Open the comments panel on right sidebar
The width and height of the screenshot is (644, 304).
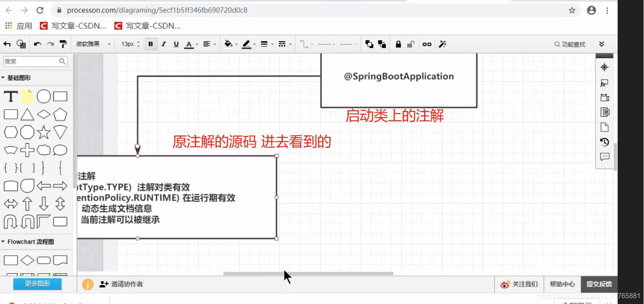coord(604,157)
